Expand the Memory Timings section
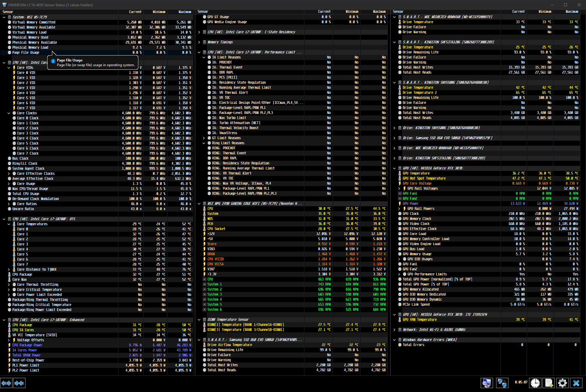Screen dimensions: 586x392 click(x=199, y=42)
